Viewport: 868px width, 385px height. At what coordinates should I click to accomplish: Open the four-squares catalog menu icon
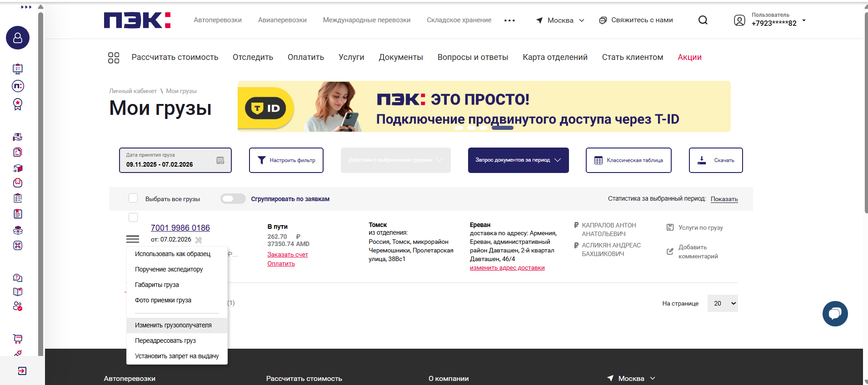tap(114, 58)
